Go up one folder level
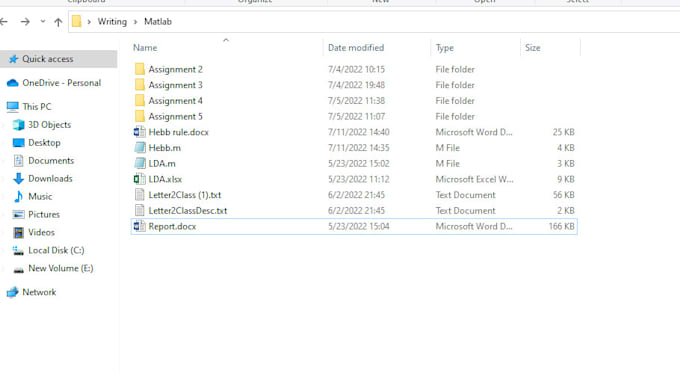Image resolution: width=680 pixels, height=373 pixels. [58, 22]
